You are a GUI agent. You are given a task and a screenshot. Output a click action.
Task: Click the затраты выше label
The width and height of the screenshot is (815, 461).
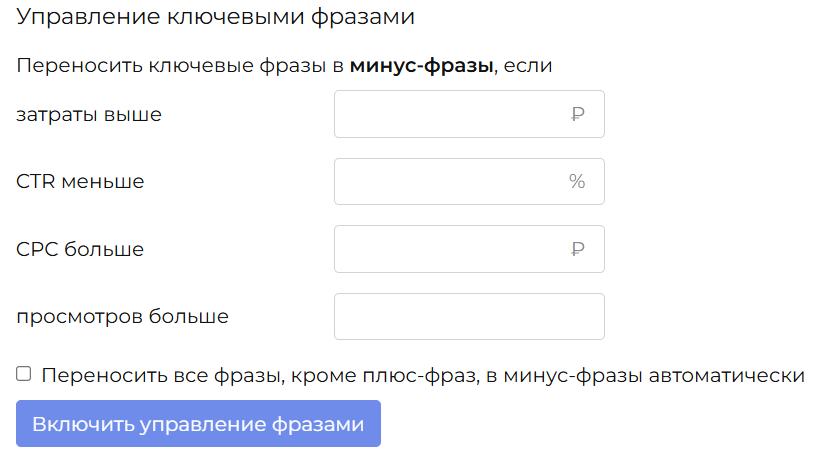pyautogui.click(x=89, y=114)
